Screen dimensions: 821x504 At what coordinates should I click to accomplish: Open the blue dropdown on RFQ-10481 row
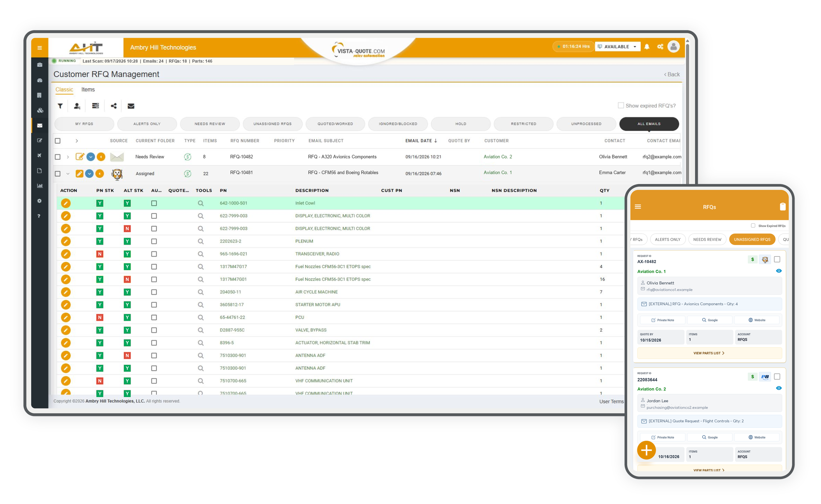point(89,174)
